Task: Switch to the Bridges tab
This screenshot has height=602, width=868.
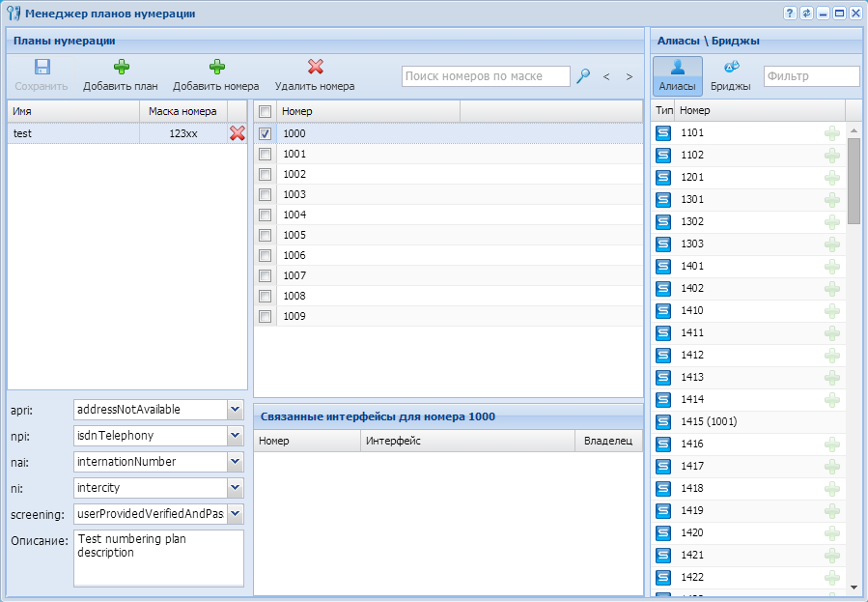Action: point(731,75)
